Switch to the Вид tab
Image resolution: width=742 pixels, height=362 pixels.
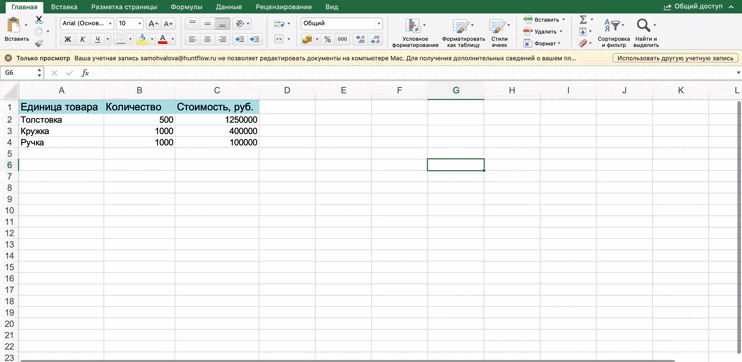point(332,7)
